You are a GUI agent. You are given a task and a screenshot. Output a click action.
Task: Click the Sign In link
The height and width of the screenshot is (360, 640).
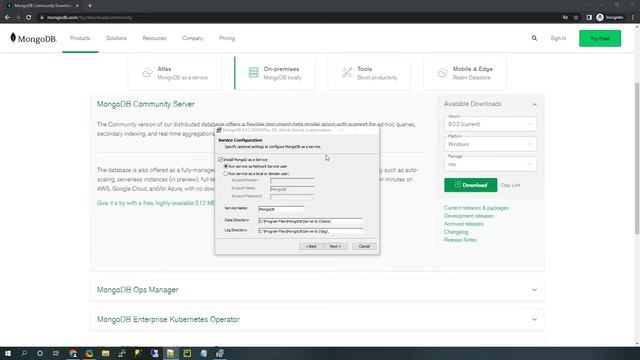tap(558, 38)
